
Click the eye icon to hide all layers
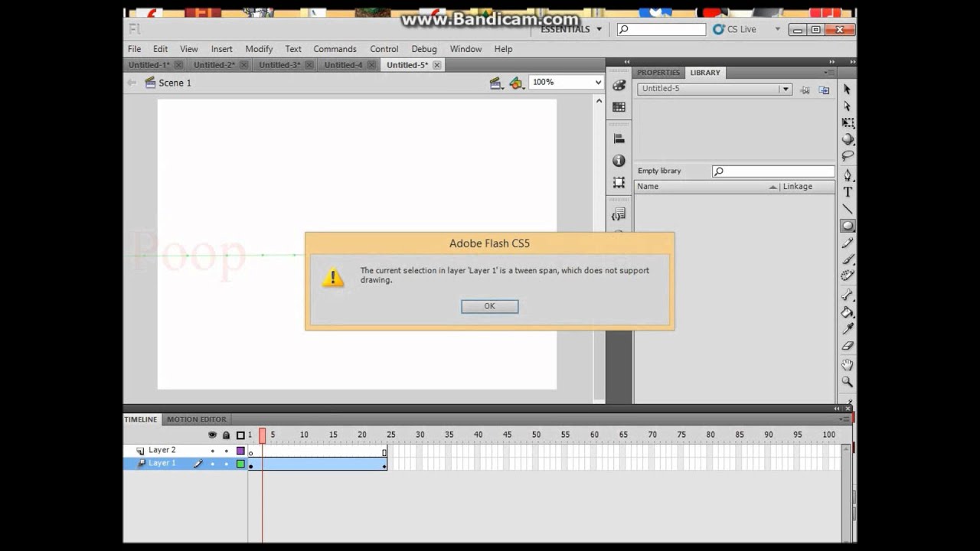click(212, 435)
